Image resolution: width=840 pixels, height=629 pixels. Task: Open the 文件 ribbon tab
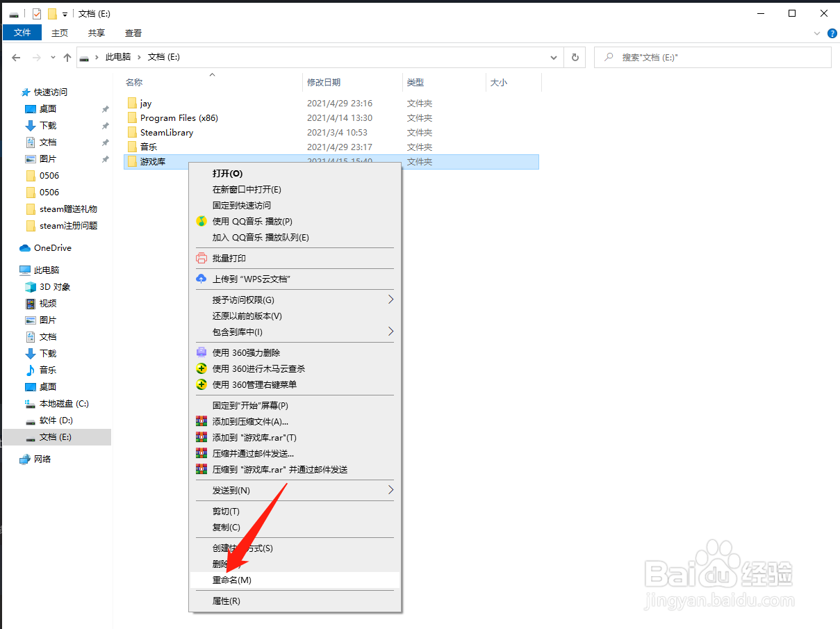(22, 33)
